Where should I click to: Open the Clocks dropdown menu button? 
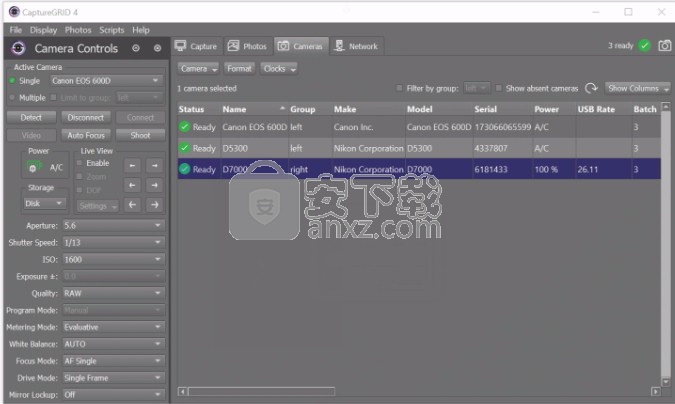pos(279,68)
